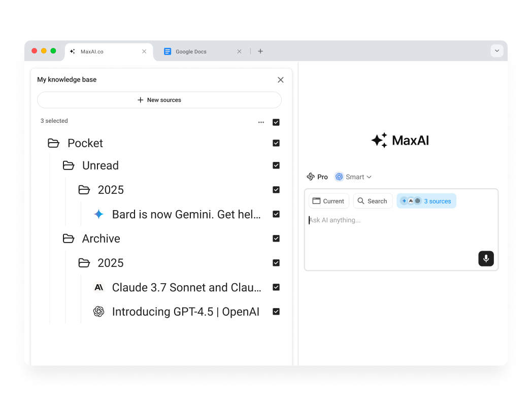The height and width of the screenshot is (406, 532).
Task: Switch to the Google Docs tab
Action: (202, 52)
